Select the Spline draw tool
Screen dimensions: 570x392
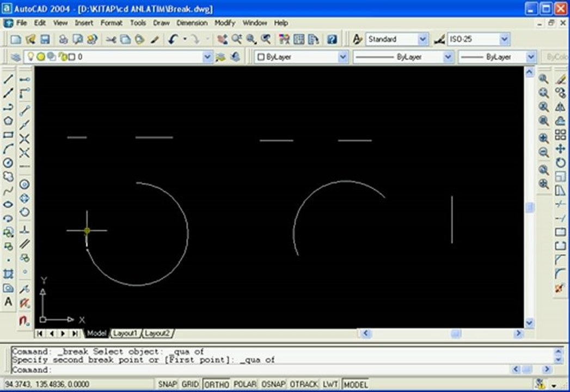8,191
